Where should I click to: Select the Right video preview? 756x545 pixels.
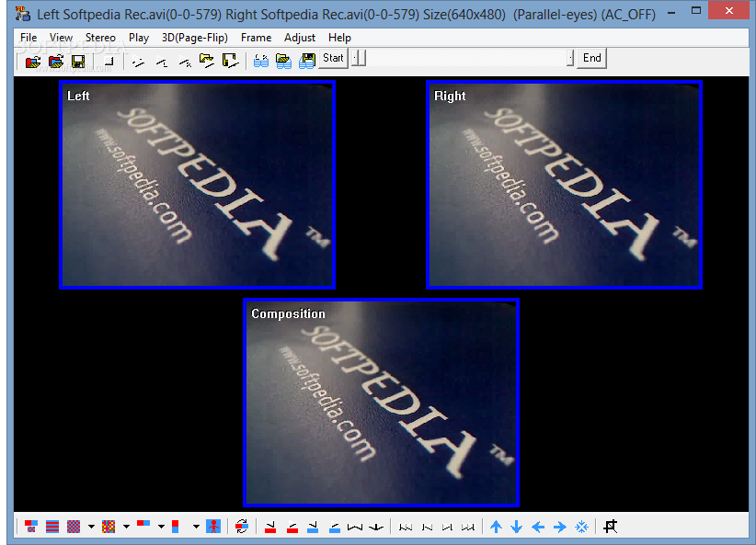(564, 185)
